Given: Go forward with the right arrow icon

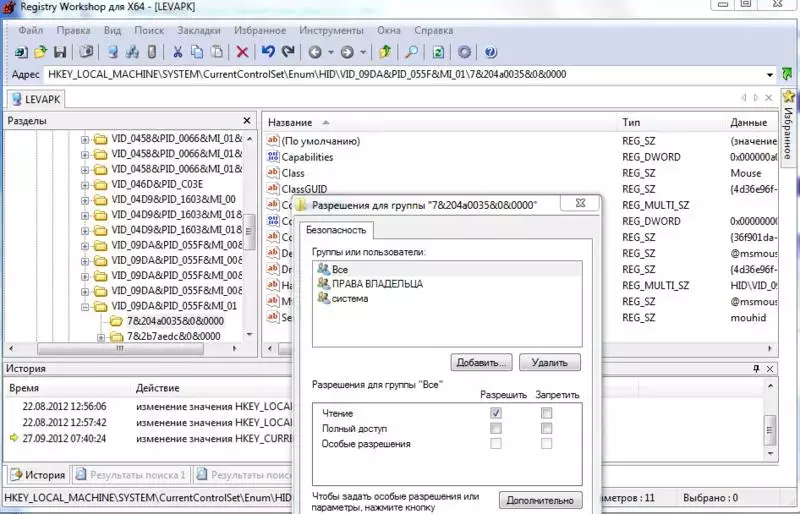Looking at the screenshot, I should pos(347,52).
